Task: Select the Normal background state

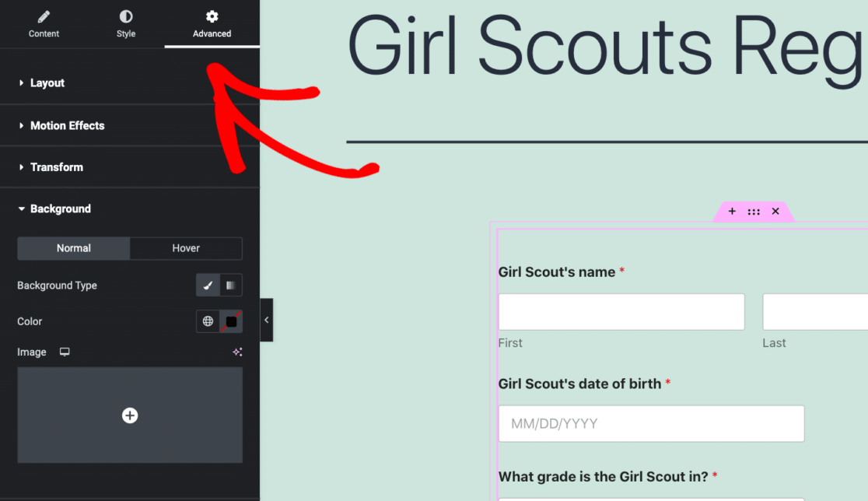Action: pos(74,248)
